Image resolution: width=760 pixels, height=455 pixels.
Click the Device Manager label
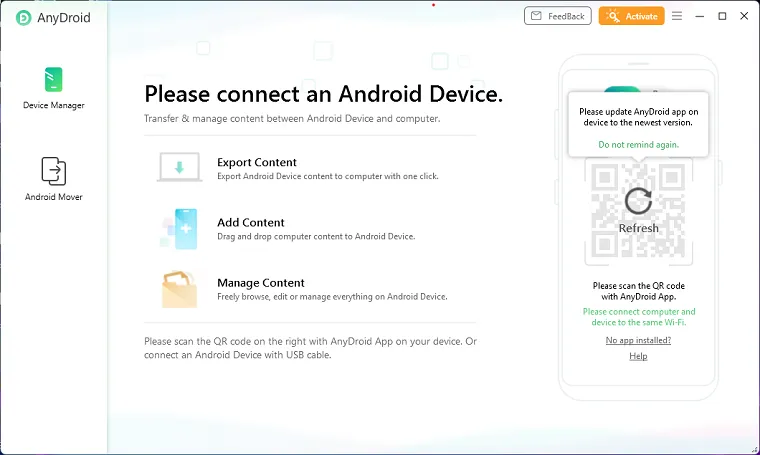pyautogui.click(x=54, y=105)
